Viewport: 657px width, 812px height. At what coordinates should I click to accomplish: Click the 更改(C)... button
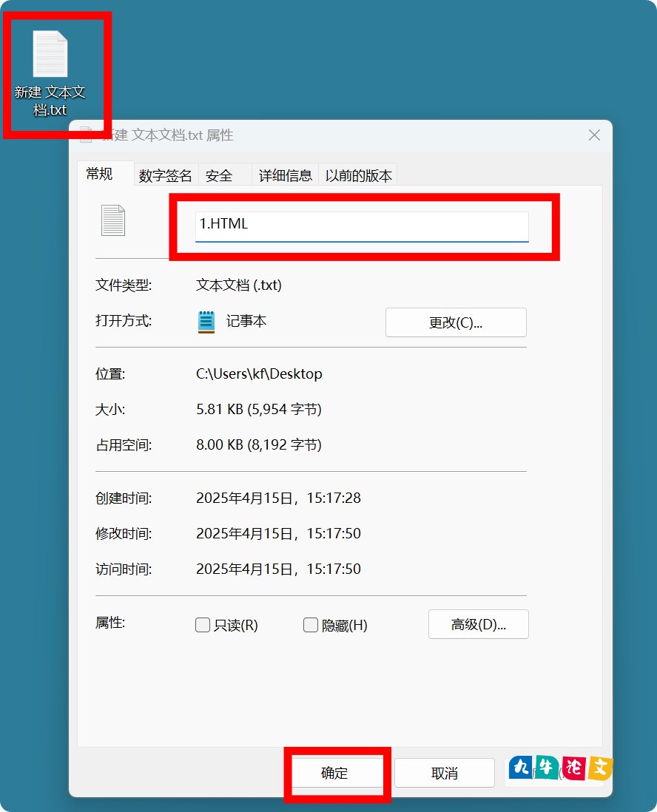tap(456, 322)
